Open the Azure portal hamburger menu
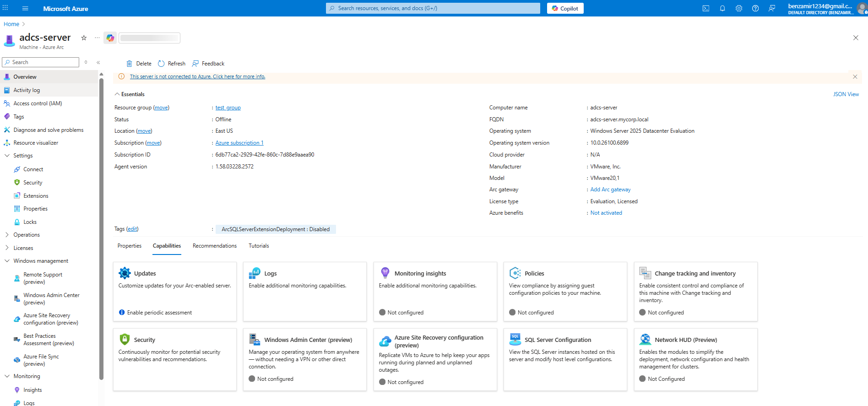 click(x=25, y=8)
